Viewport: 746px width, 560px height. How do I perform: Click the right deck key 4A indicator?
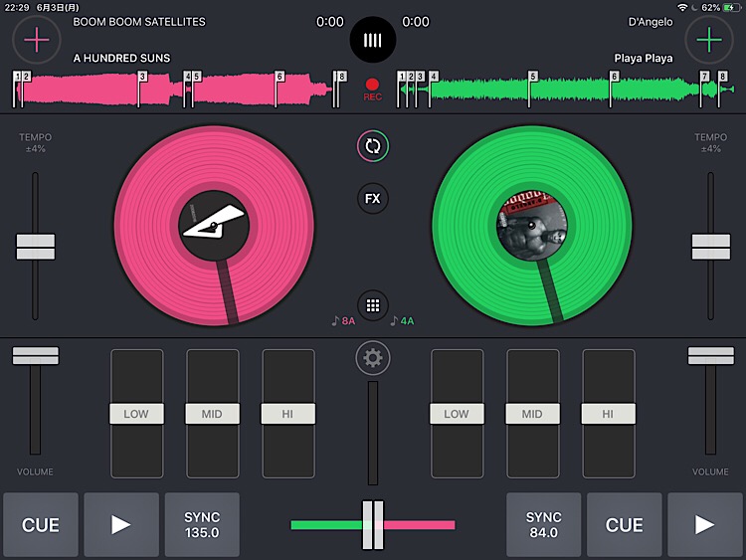click(x=403, y=321)
